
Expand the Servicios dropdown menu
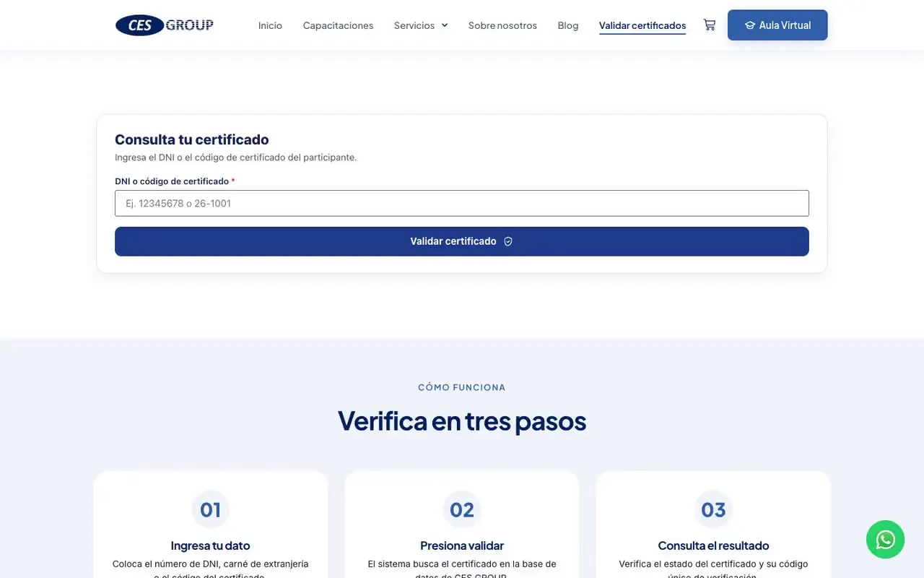[x=421, y=25]
